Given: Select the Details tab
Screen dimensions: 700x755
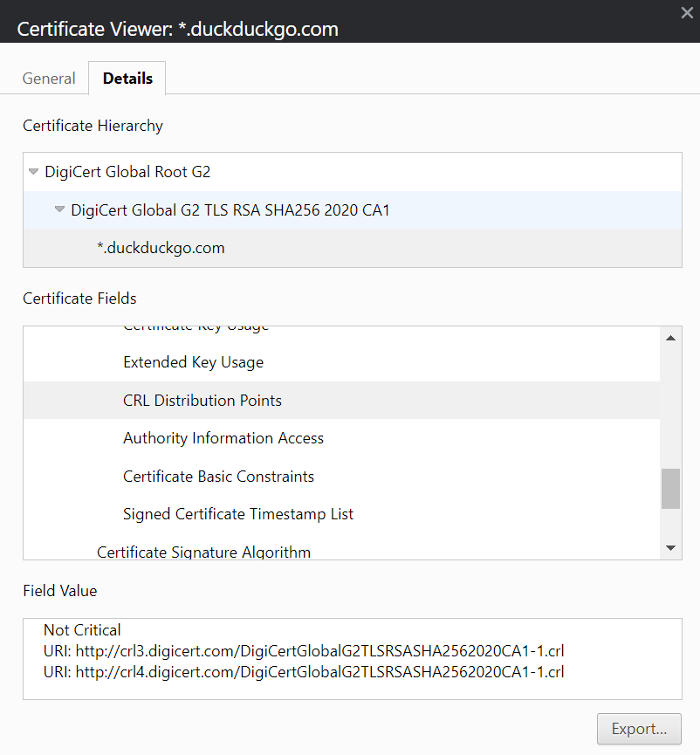Looking at the screenshot, I should point(127,78).
